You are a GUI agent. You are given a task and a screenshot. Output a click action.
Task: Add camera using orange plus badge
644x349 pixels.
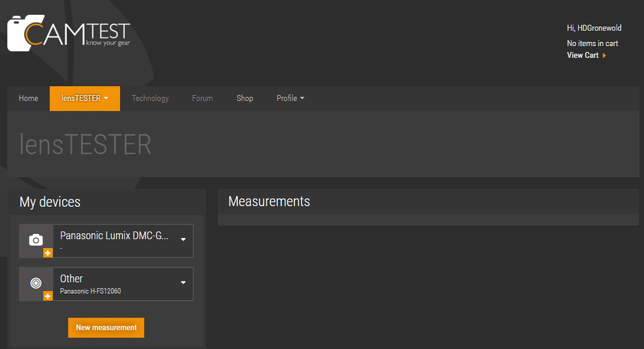pyautogui.click(x=48, y=253)
